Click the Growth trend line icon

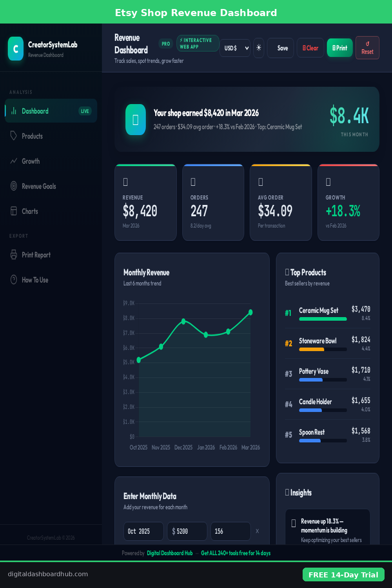[14, 161]
